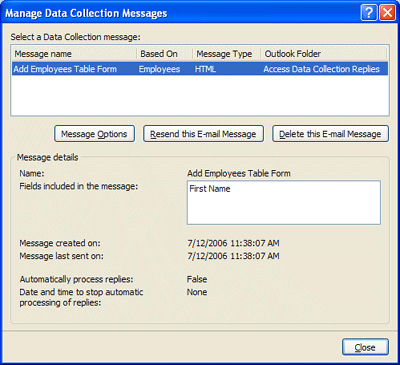The height and width of the screenshot is (365, 400).
Task: Click 'Select a Data Collection message:' label
Action: coord(76,37)
